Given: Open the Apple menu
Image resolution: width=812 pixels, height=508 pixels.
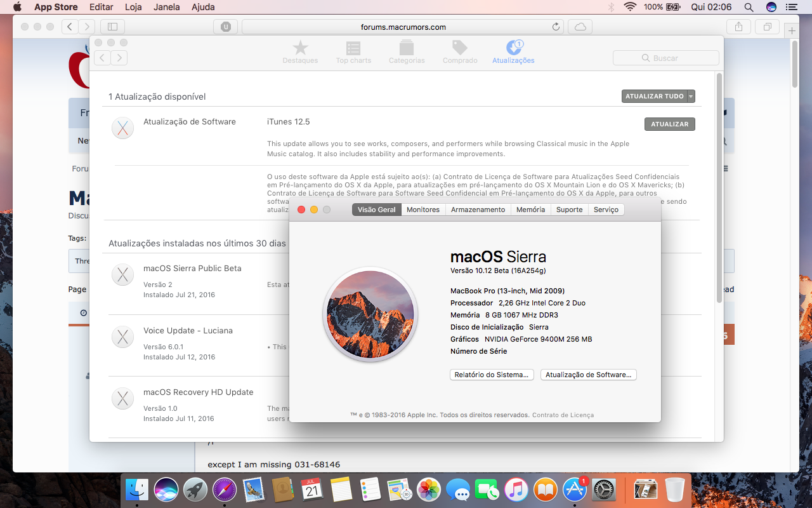Looking at the screenshot, I should tap(17, 7).
